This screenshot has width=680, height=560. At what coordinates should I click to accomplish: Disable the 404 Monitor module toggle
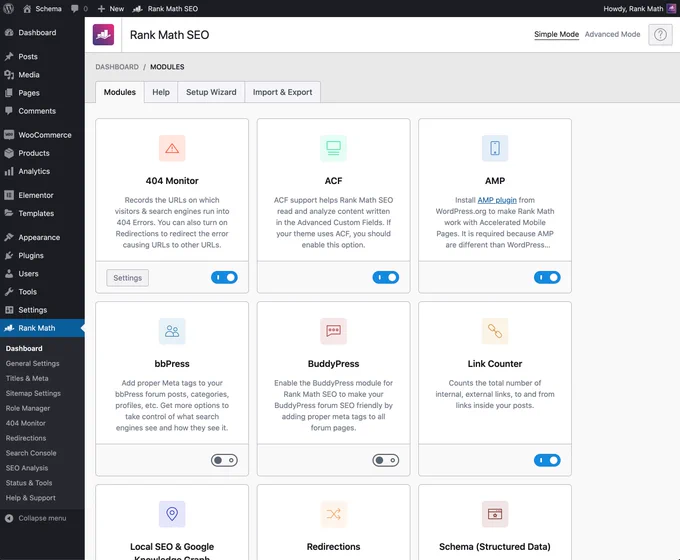pyautogui.click(x=224, y=277)
